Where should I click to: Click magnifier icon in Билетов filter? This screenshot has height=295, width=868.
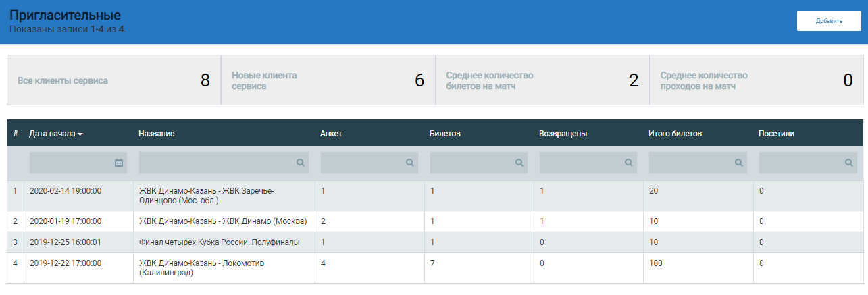[519, 163]
